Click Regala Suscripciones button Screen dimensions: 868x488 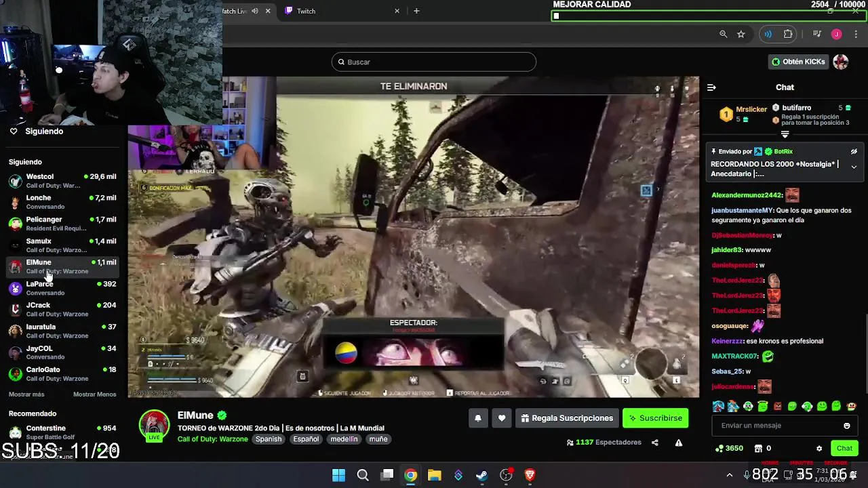coord(567,418)
